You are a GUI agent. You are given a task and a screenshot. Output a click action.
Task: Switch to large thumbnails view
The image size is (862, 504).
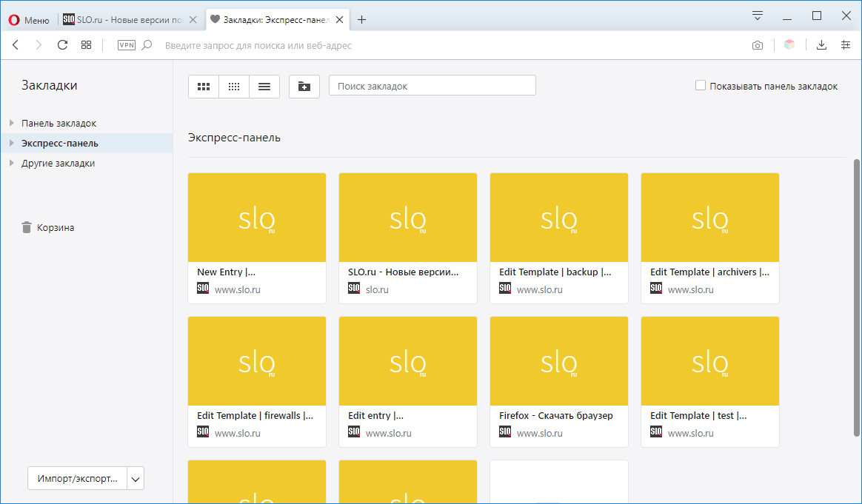coord(204,87)
